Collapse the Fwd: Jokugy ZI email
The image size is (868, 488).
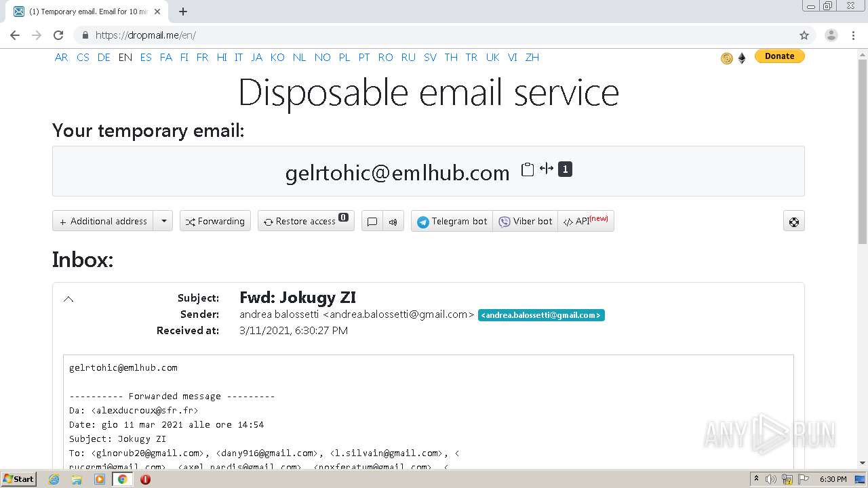pos(68,299)
